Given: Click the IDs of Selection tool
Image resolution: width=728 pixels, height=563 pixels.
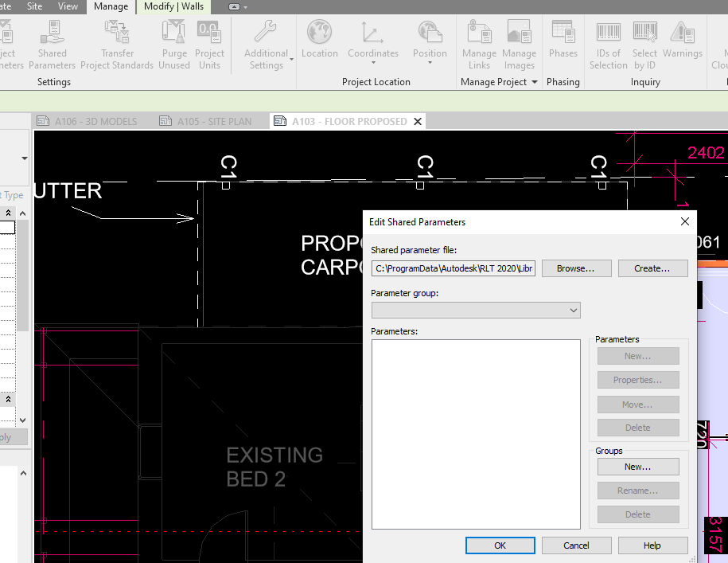Looking at the screenshot, I should coord(608,44).
